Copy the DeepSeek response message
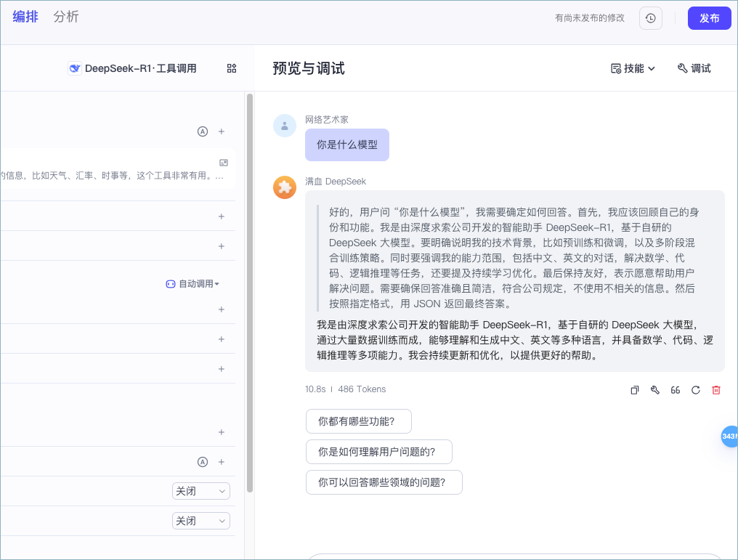The height and width of the screenshot is (560, 738). 635,390
